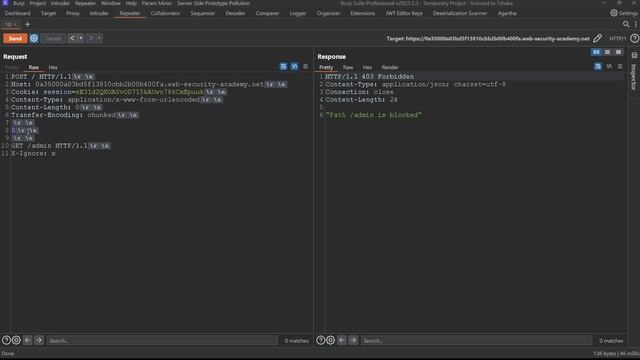Click the response search help icon
640x360 pixels.
321,340
